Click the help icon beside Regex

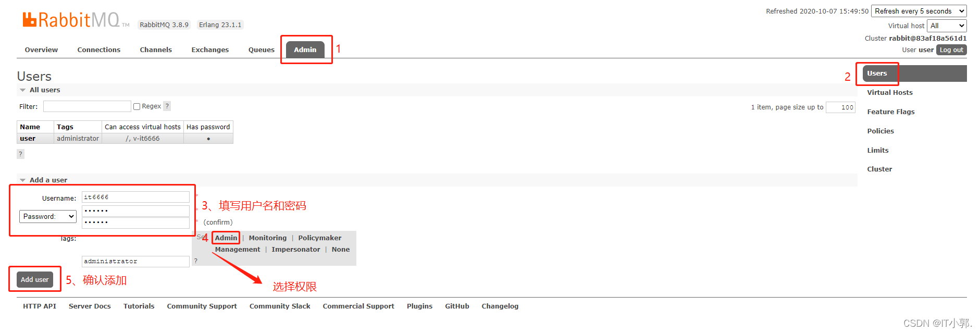[x=167, y=106]
